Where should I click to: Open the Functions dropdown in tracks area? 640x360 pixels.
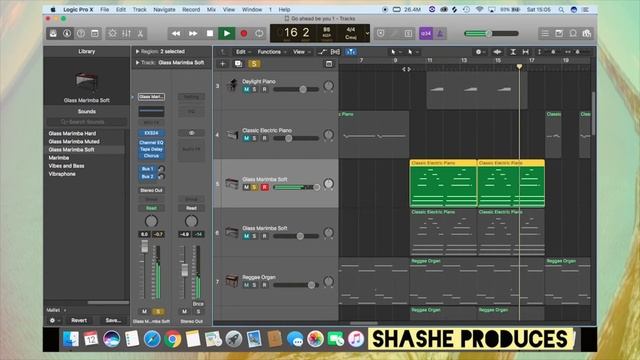coord(272,52)
